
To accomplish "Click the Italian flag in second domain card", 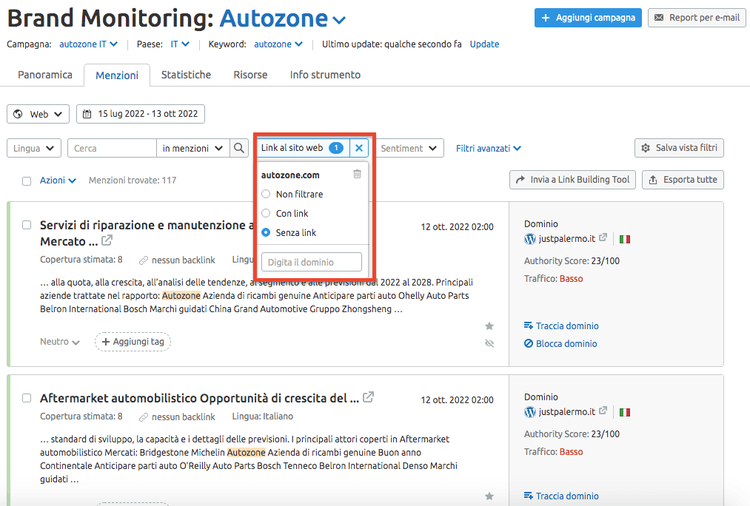I will pos(624,412).
